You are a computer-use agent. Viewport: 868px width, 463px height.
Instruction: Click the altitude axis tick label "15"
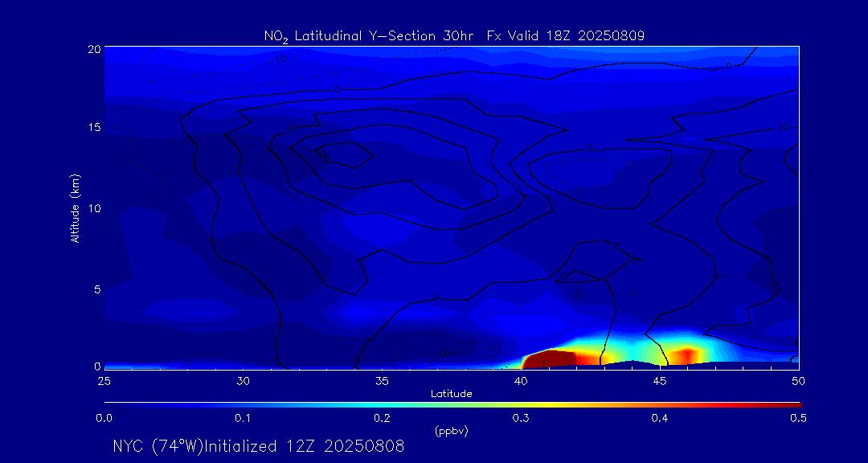93,127
